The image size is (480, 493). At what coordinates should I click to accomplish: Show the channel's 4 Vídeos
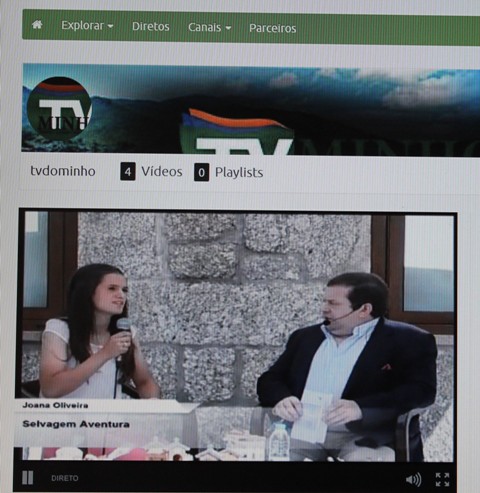[151, 172]
